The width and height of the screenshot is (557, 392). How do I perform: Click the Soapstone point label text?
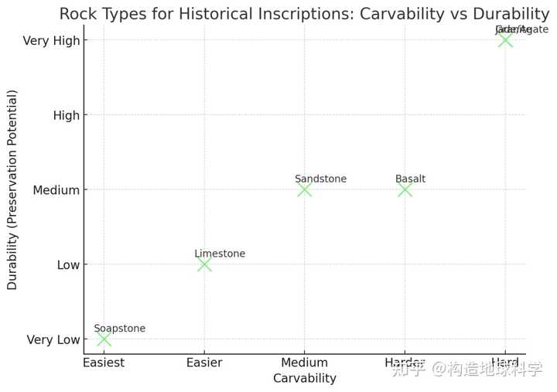120,329
